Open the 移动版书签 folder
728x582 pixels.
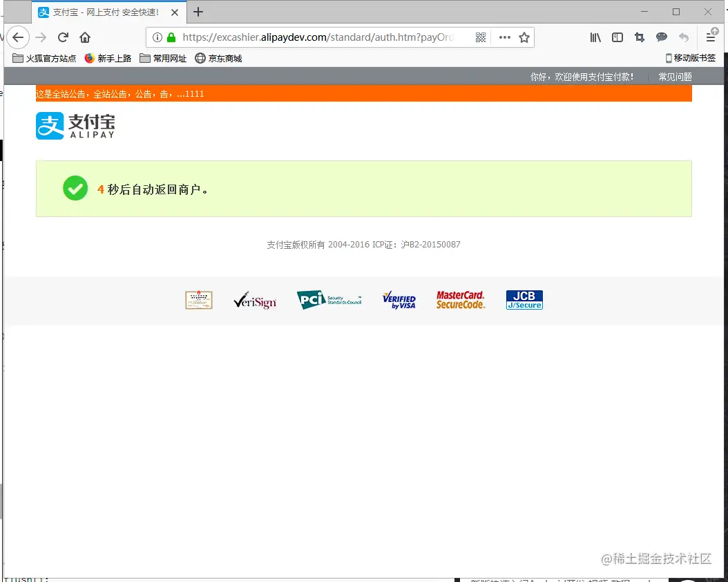(691, 58)
